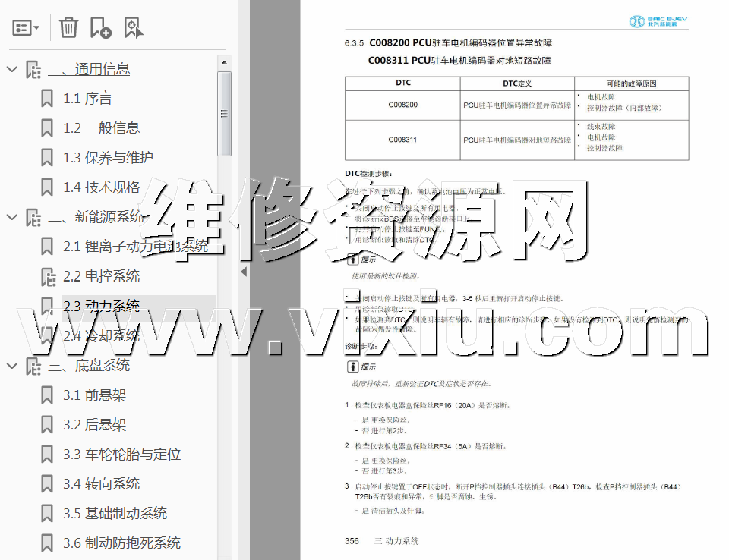Open the 3.3 车轮轮胎与定位 bookmark
Image resolution: width=729 pixels, height=560 pixels.
tap(121, 455)
